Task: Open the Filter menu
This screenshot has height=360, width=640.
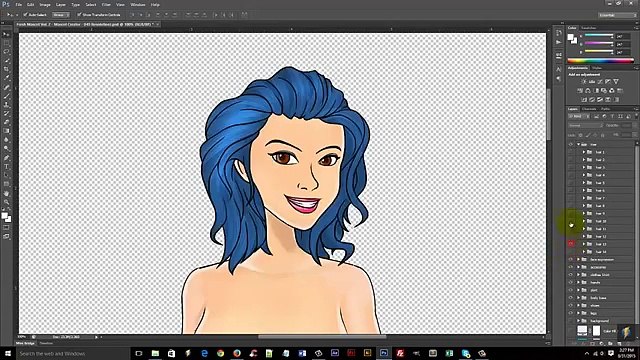Action: point(106,5)
